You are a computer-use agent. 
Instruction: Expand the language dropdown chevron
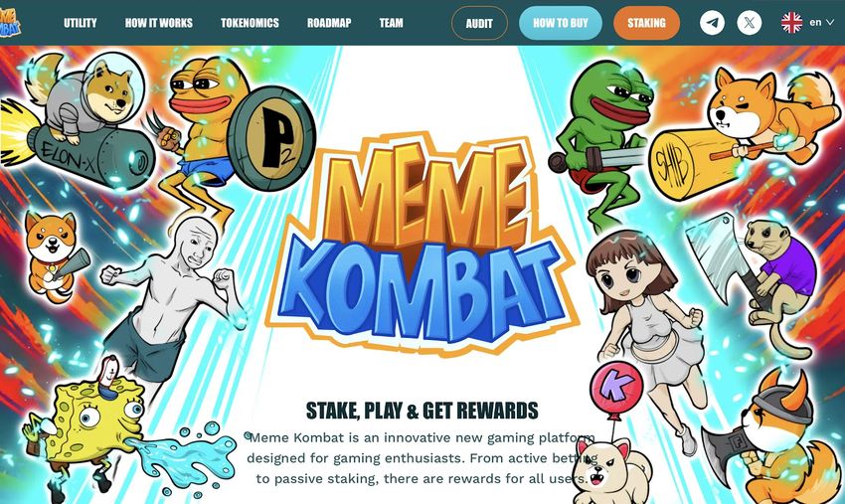830,23
